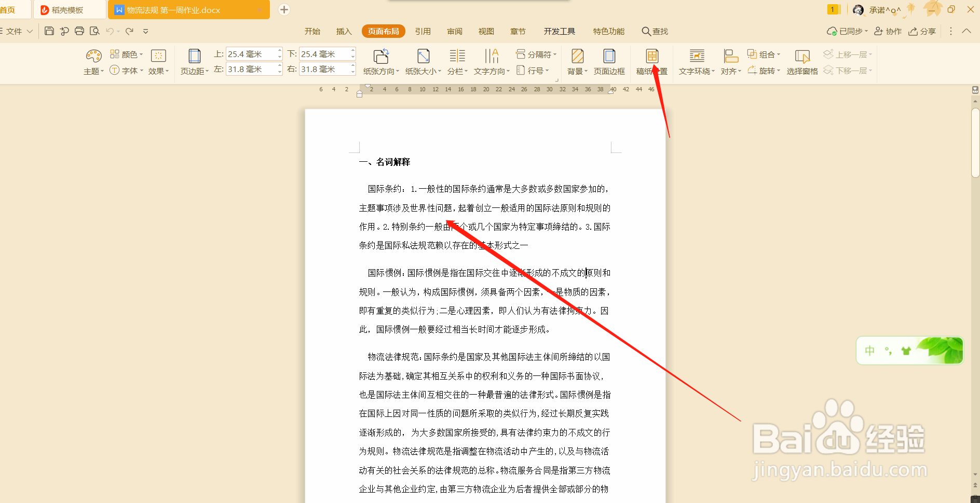The image size is (980, 503).
Task: Click the Text Wrapping icon
Action: click(697, 56)
